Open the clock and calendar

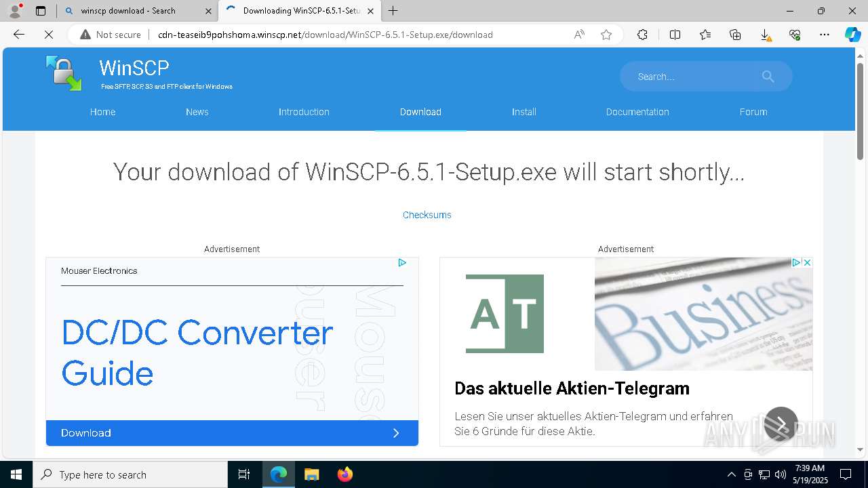coord(810,474)
